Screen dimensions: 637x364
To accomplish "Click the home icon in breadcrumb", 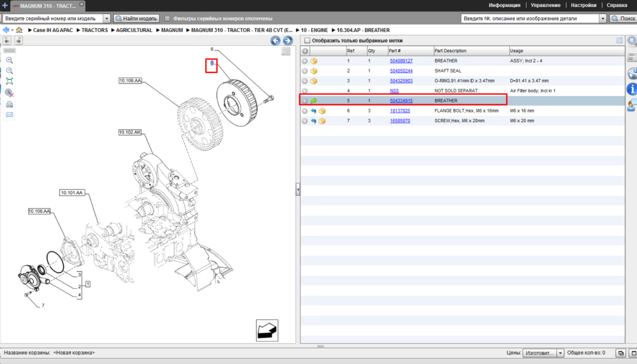I will coord(19,30).
